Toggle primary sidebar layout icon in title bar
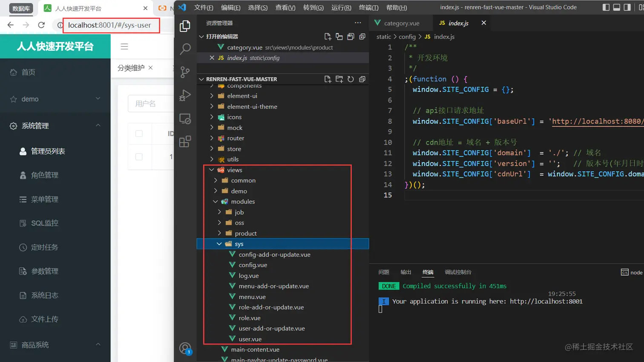 point(606,7)
